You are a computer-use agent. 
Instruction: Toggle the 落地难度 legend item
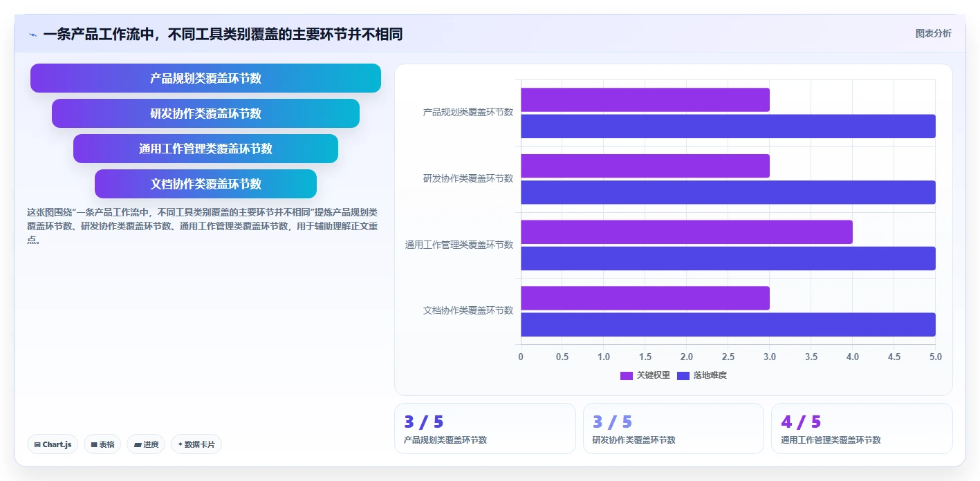point(701,375)
